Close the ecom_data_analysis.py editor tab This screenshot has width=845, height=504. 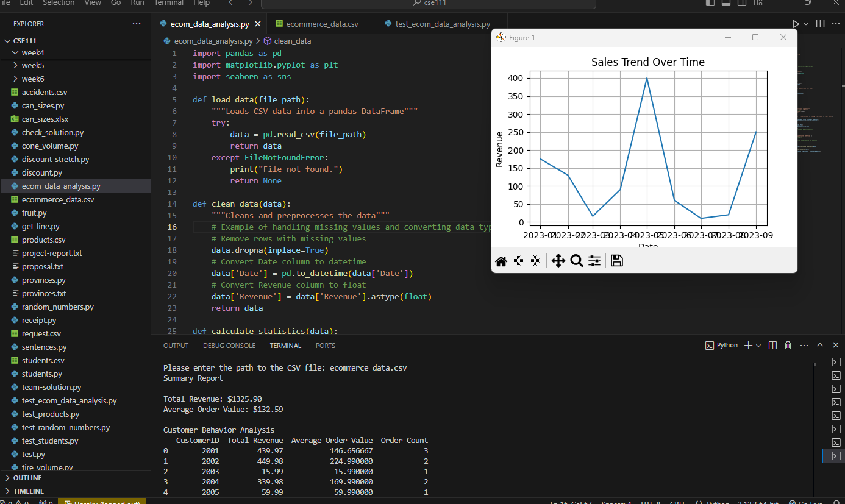click(258, 24)
